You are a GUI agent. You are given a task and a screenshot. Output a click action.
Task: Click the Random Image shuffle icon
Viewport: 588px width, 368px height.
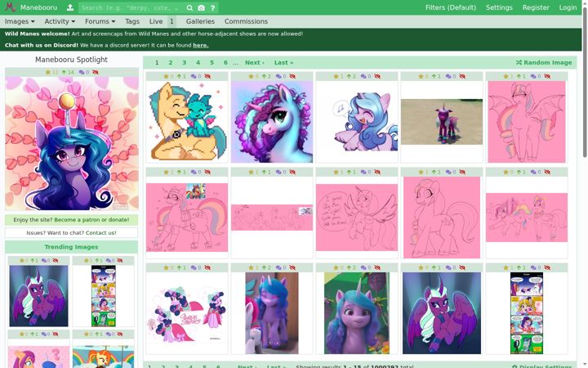pos(519,62)
